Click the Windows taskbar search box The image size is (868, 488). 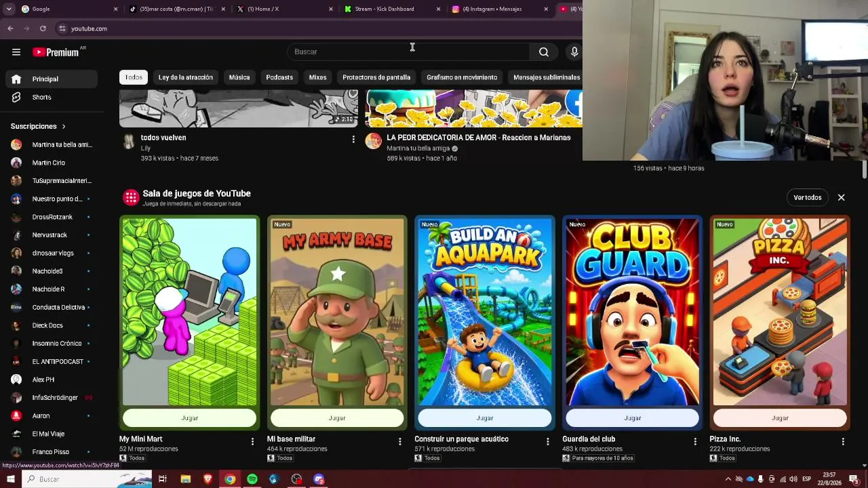(x=86, y=479)
